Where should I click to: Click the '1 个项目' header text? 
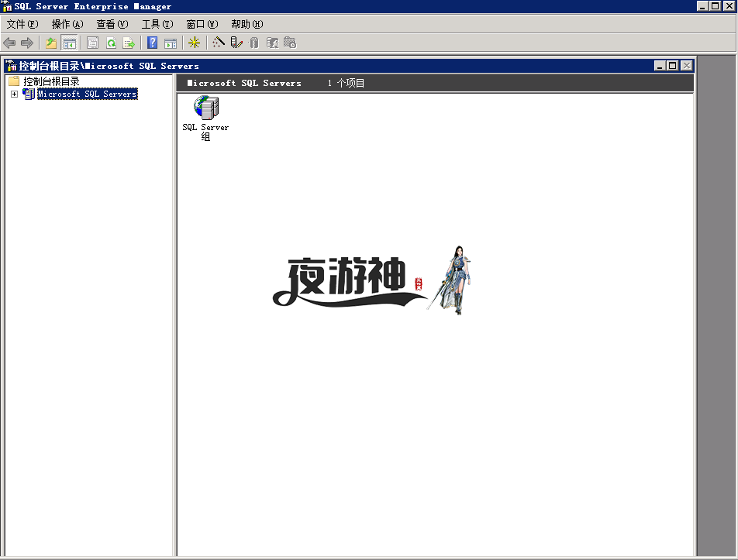(x=346, y=83)
